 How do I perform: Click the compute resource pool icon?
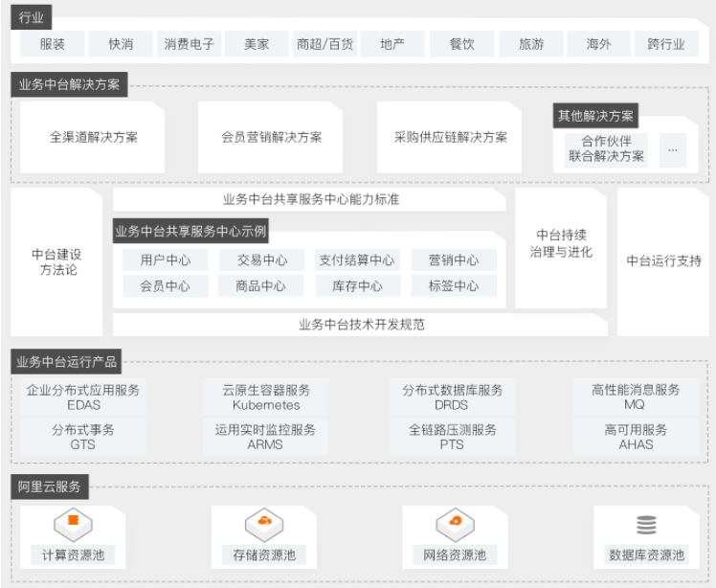click(x=73, y=524)
